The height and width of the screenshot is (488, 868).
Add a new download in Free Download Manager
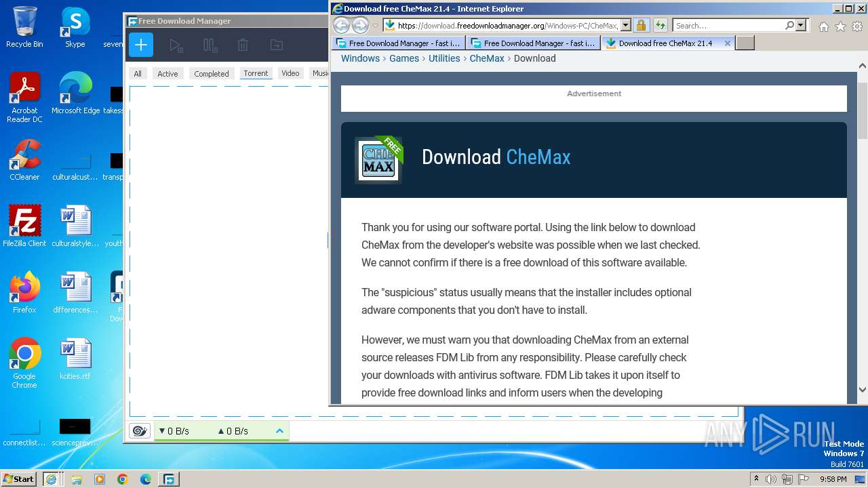141,45
